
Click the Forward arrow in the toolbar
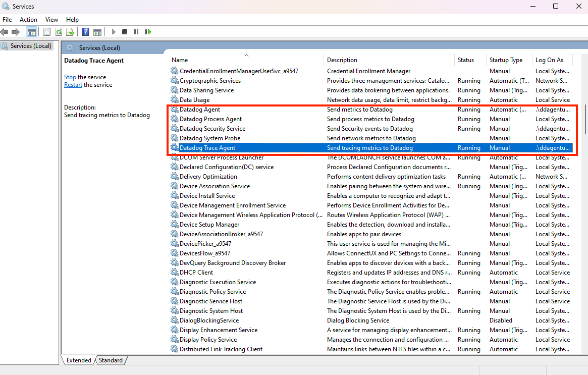[x=16, y=32]
